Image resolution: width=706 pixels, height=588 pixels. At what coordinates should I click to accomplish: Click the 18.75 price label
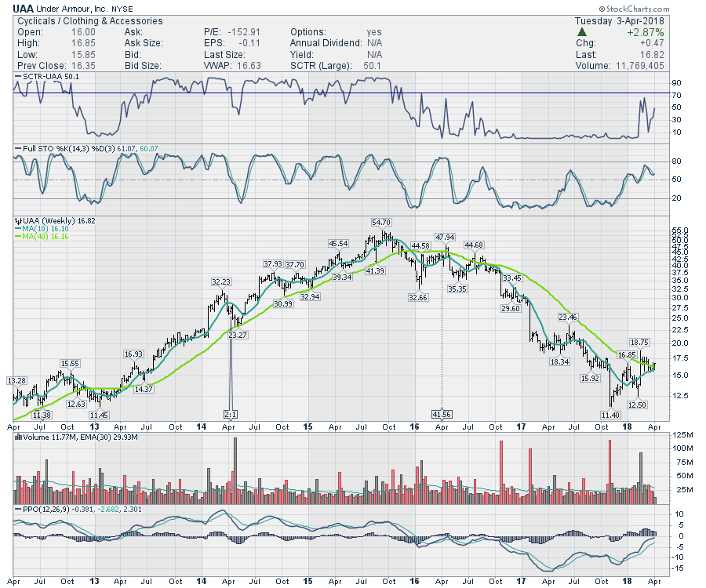pos(639,343)
